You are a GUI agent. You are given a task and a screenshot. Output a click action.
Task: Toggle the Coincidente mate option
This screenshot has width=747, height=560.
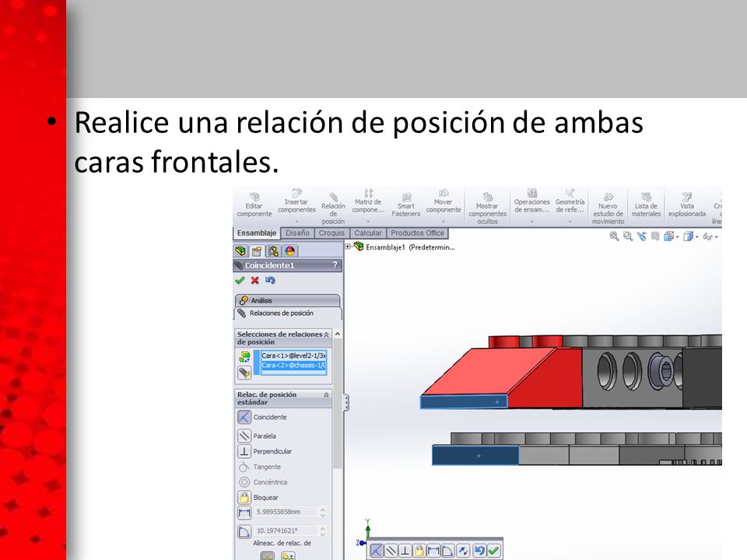pos(244,417)
